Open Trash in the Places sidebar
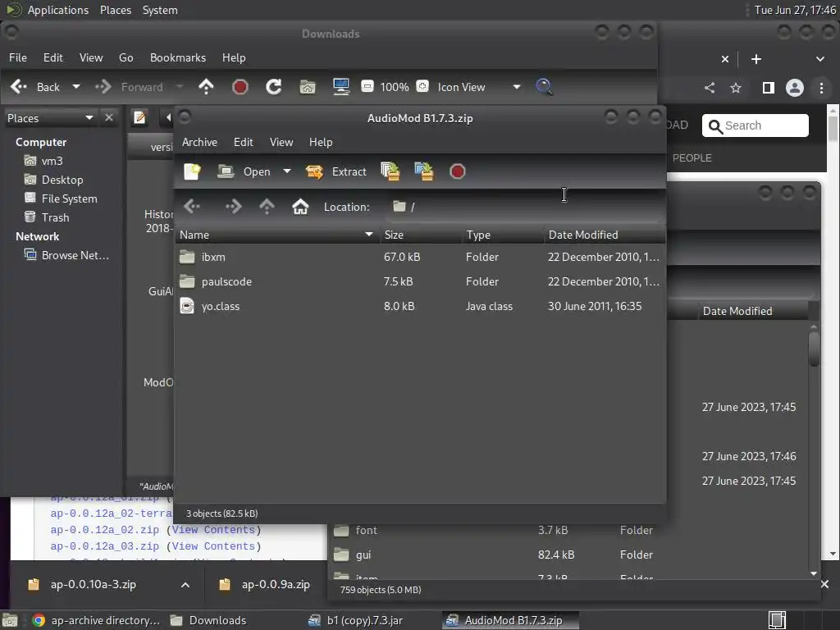The height and width of the screenshot is (630, 840). [x=47, y=217]
